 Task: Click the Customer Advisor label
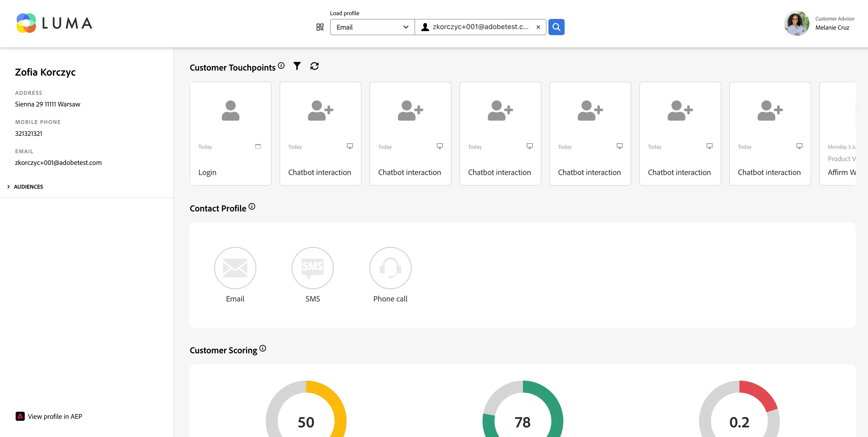click(835, 18)
